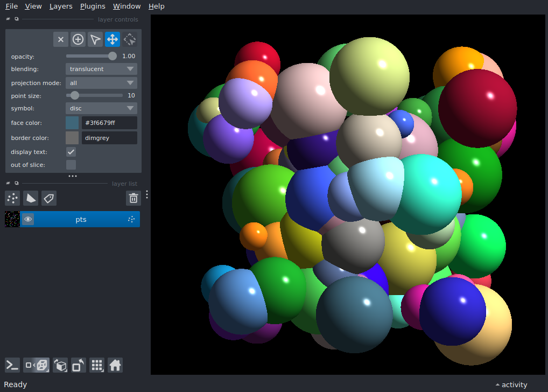Viewport: 548px width, 392px height.
Task: Enable the out of slice checkbox
Action: tap(71, 165)
